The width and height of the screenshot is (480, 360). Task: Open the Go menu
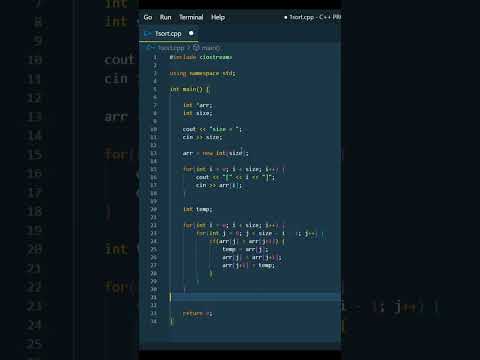[148, 17]
